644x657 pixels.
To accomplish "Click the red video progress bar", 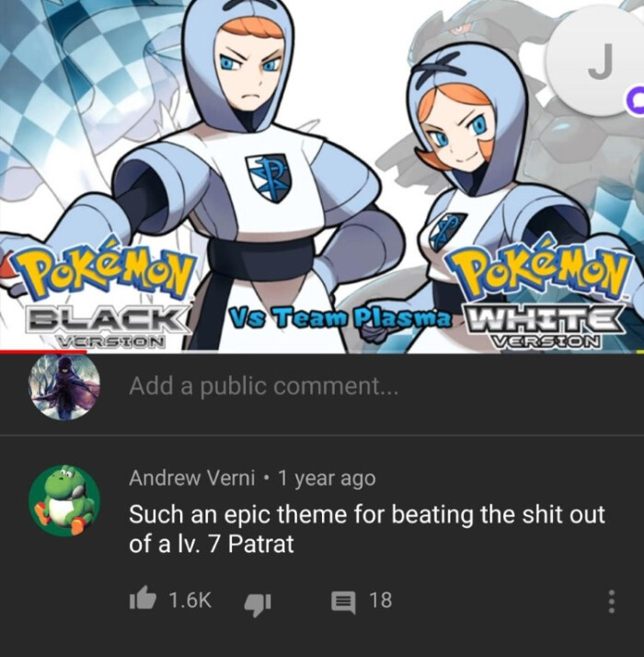I will coord(42,352).
